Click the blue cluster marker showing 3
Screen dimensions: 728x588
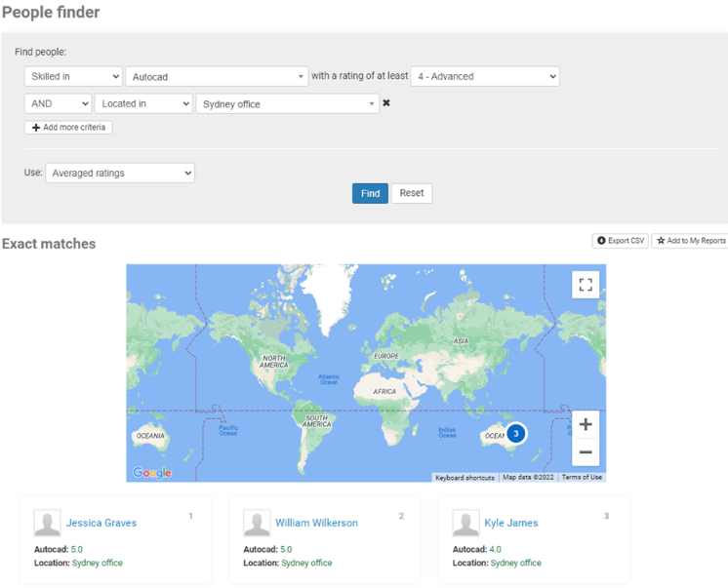coord(516,434)
